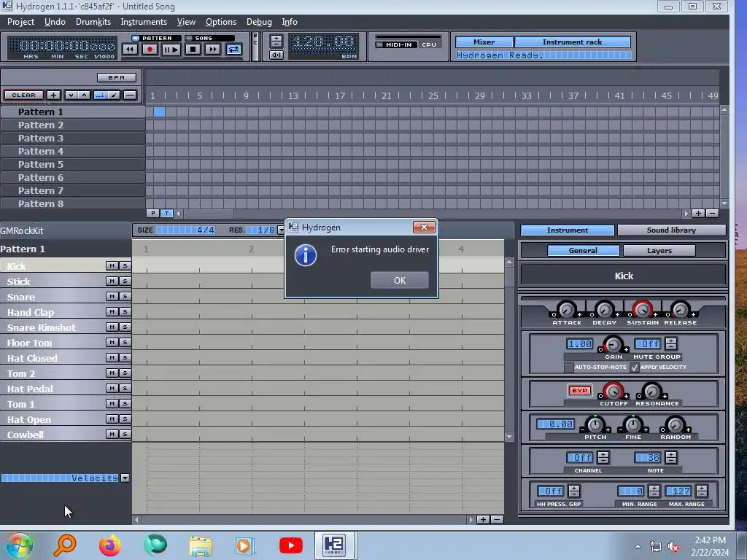Click the GAIN knob

click(x=613, y=344)
